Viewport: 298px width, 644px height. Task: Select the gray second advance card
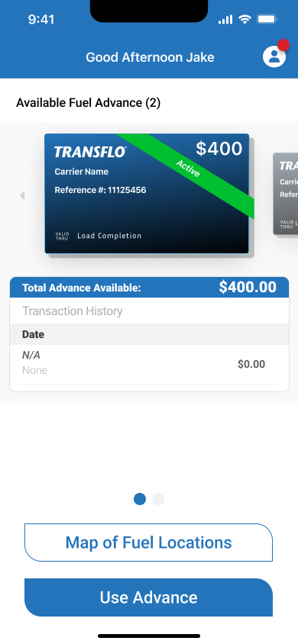[x=286, y=194]
